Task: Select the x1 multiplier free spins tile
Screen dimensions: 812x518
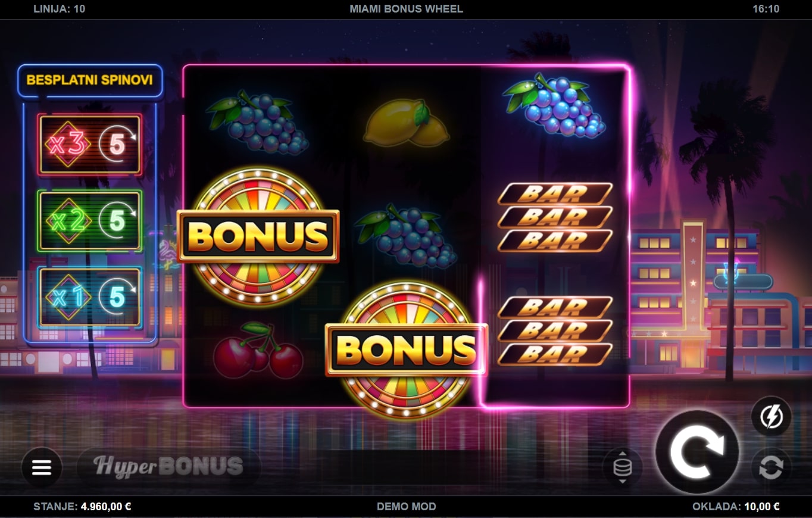Action: [x=90, y=297]
